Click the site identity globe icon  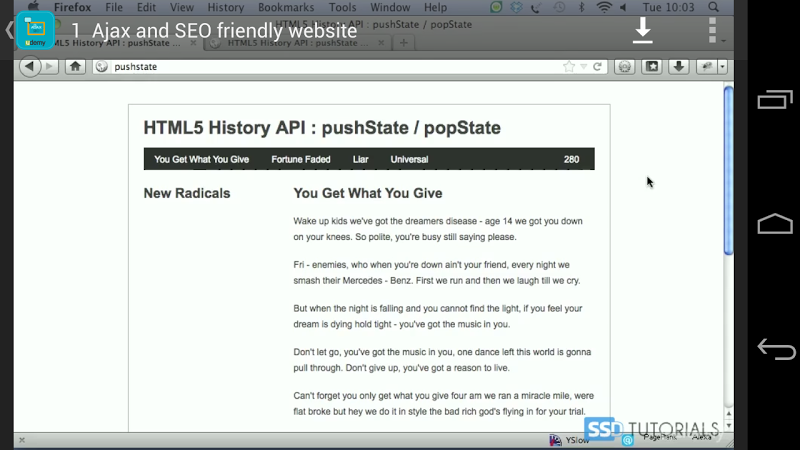pos(102,66)
